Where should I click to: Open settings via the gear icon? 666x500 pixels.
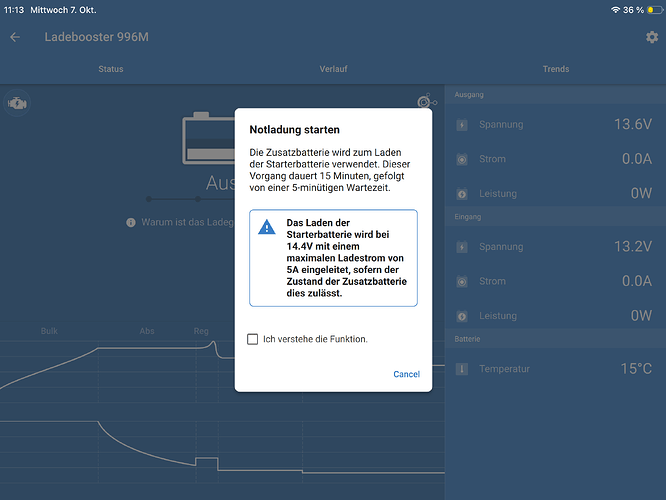point(652,37)
